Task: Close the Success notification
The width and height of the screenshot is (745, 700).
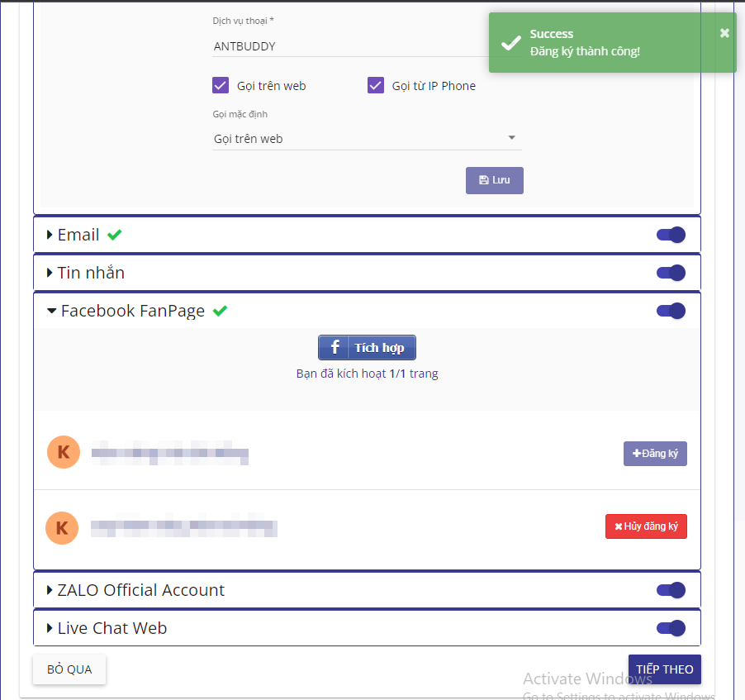Action: pos(724,33)
